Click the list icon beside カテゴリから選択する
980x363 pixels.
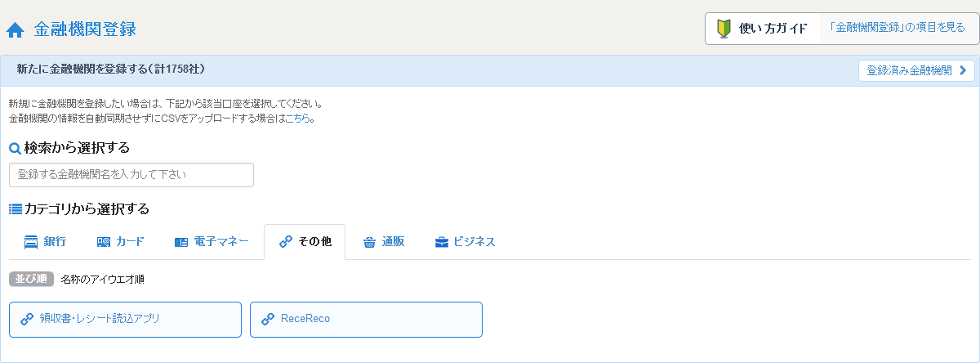(16, 209)
